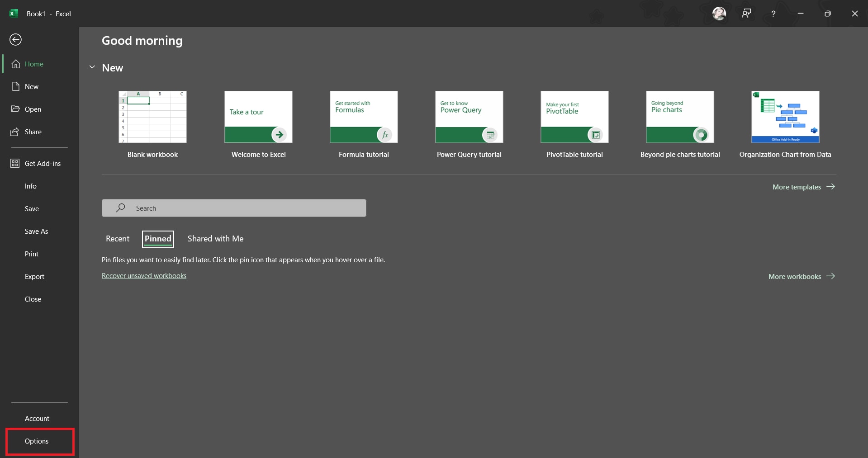This screenshot has height=458, width=868.
Task: Click the Home house icon
Action: (x=16, y=64)
